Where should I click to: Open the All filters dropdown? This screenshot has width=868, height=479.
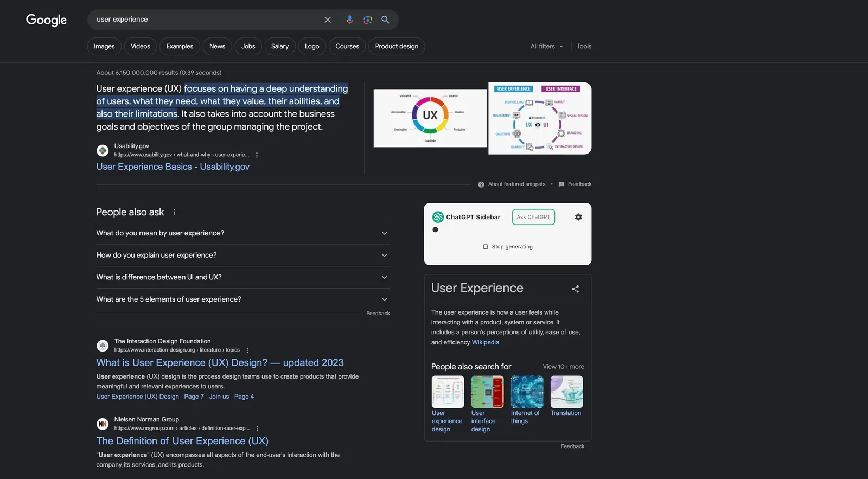coord(547,47)
